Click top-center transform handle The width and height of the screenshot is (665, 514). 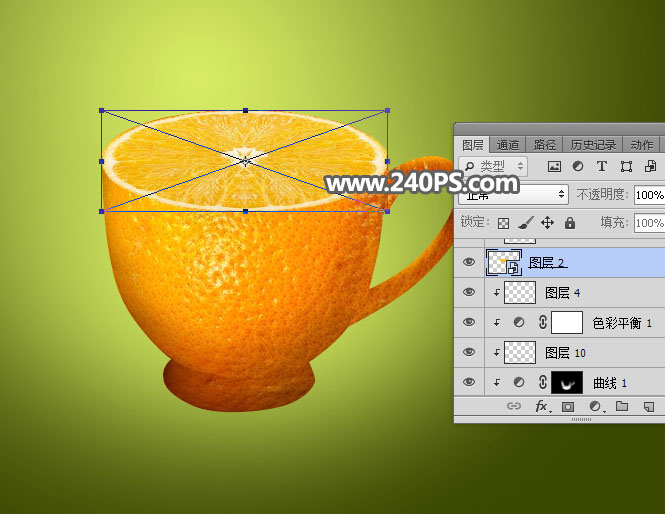click(x=245, y=111)
